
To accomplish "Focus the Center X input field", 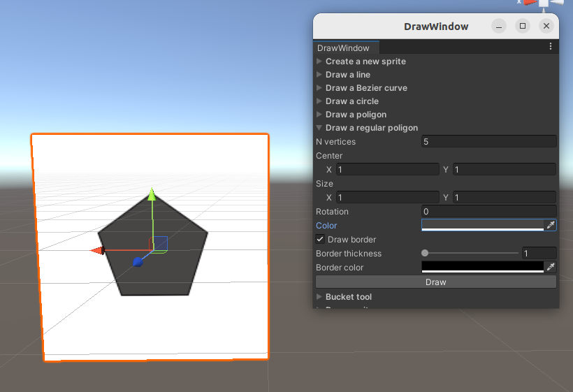I will pos(388,170).
